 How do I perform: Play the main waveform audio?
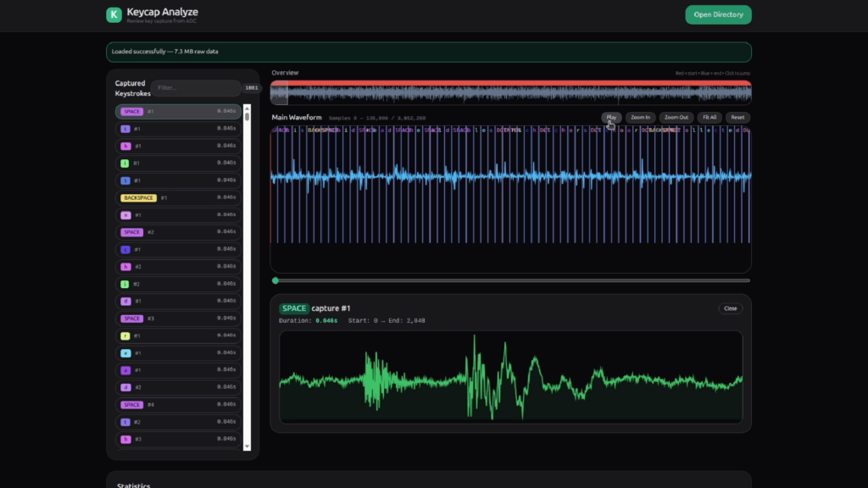611,117
